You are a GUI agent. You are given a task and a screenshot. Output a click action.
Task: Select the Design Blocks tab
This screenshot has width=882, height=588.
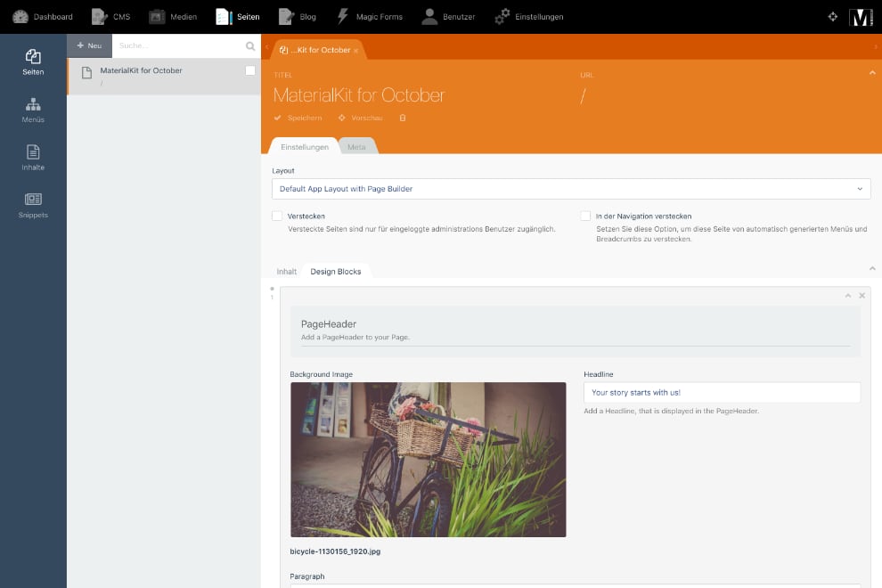336,271
